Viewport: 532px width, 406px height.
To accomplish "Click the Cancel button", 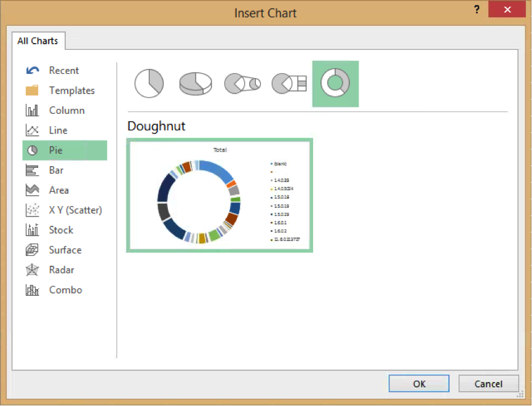I will (x=488, y=384).
